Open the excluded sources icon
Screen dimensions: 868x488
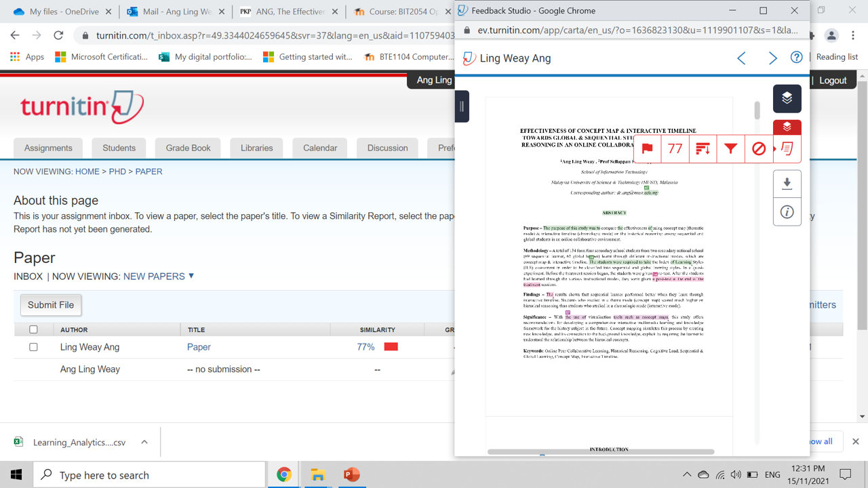758,149
